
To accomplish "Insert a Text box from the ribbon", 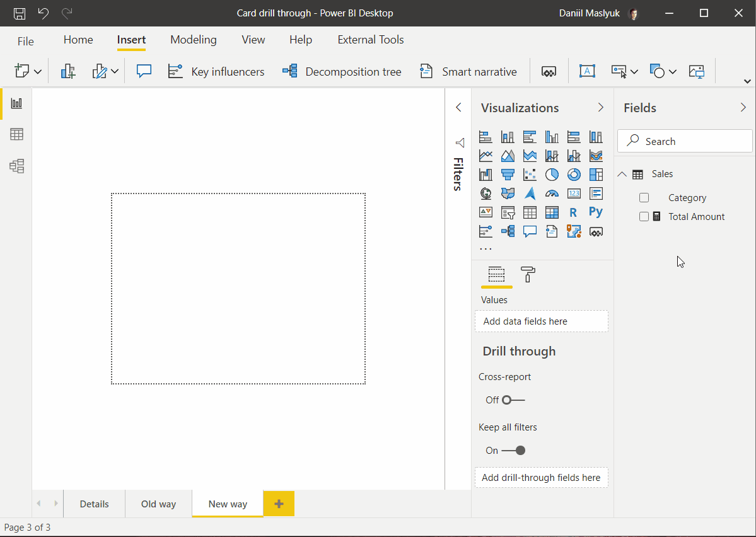I will click(x=587, y=71).
